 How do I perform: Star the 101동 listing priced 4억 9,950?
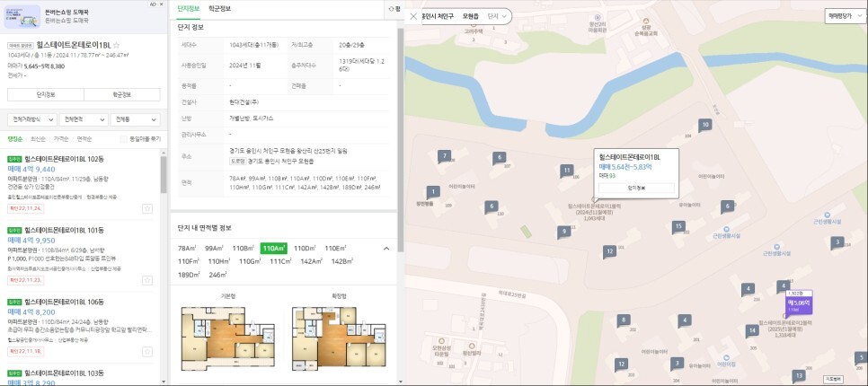click(147, 280)
